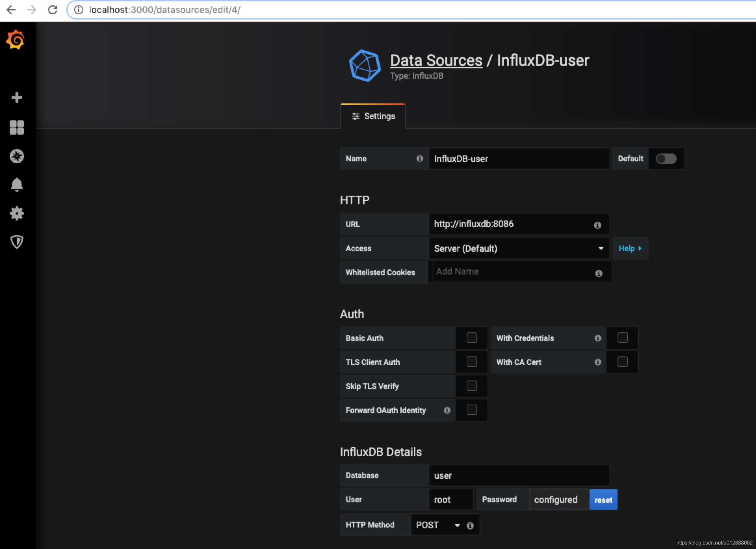Click the info icon beside With CA Cert
Viewport: 756px width, 549px height.
(x=598, y=362)
